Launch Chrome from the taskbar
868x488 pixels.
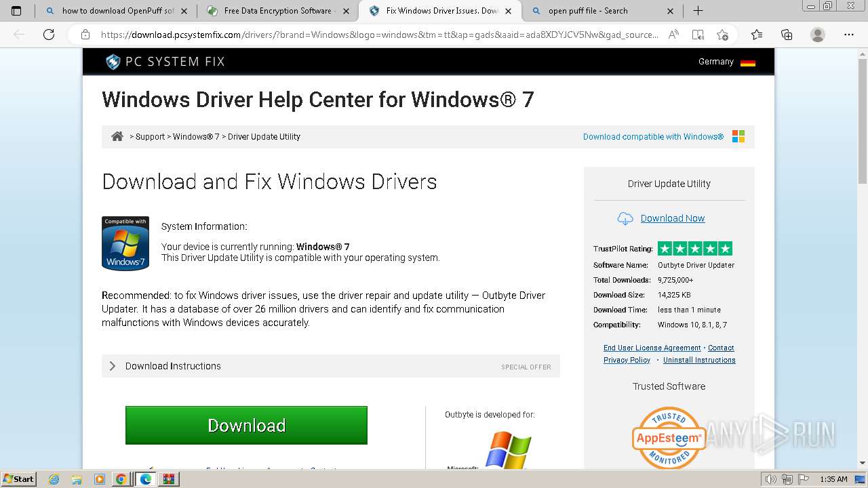pos(121,479)
